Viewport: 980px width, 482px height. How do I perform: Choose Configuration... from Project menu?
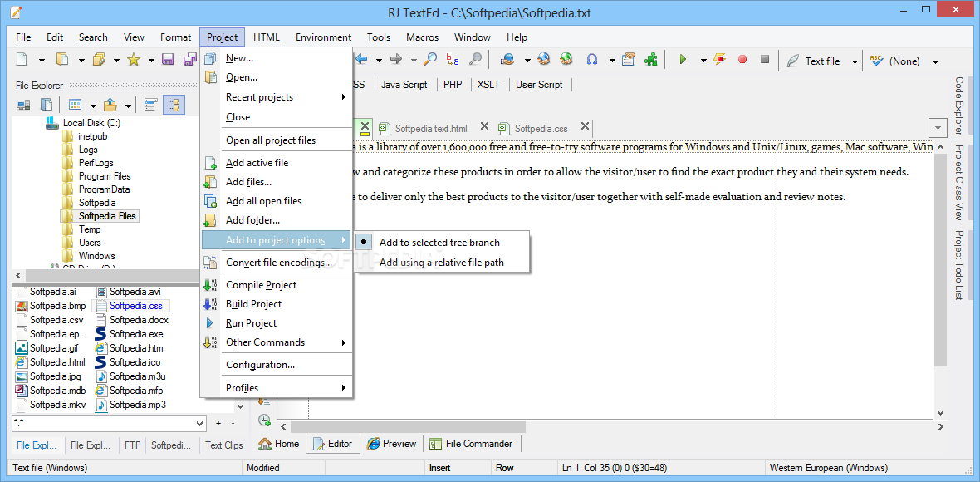pos(260,365)
